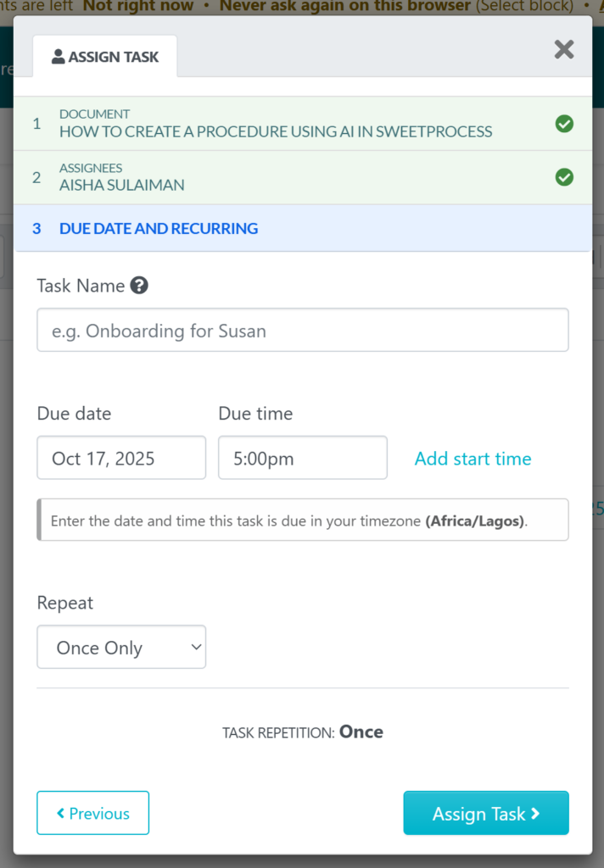604x868 pixels.
Task: Click the user icon beside Assign Task
Action: pyautogui.click(x=58, y=57)
